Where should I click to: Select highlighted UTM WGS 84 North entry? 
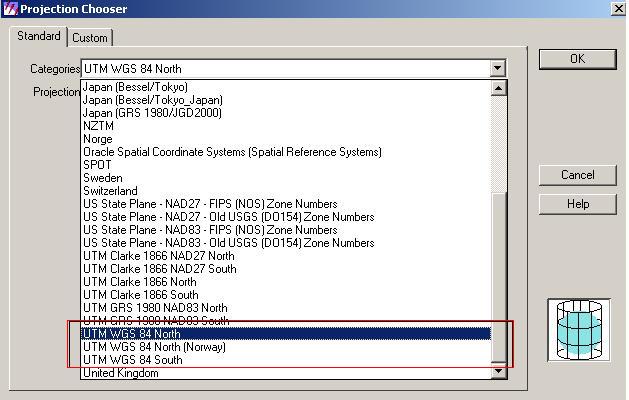click(286, 334)
